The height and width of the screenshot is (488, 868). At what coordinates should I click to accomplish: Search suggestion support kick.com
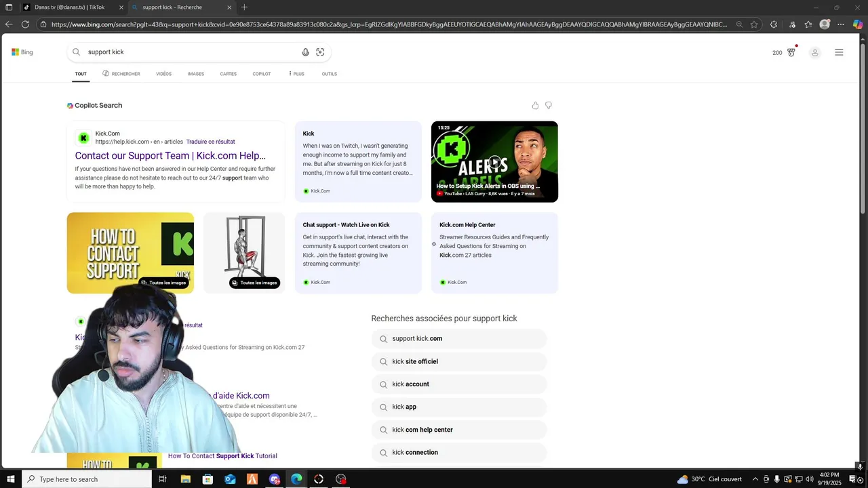pyautogui.click(x=459, y=339)
